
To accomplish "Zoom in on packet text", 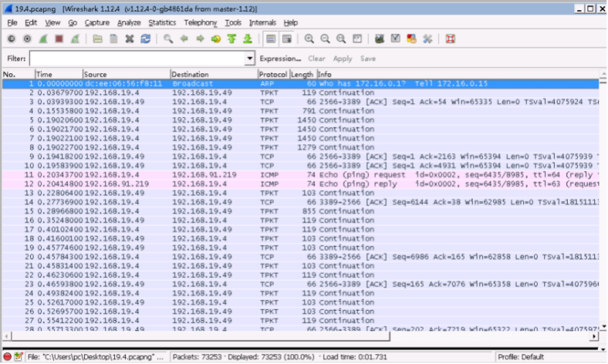I will [x=309, y=39].
